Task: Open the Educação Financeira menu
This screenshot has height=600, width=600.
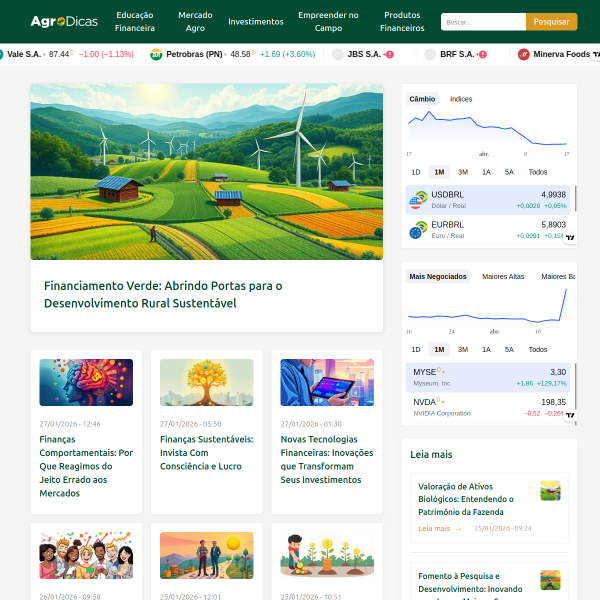Action: [135, 21]
